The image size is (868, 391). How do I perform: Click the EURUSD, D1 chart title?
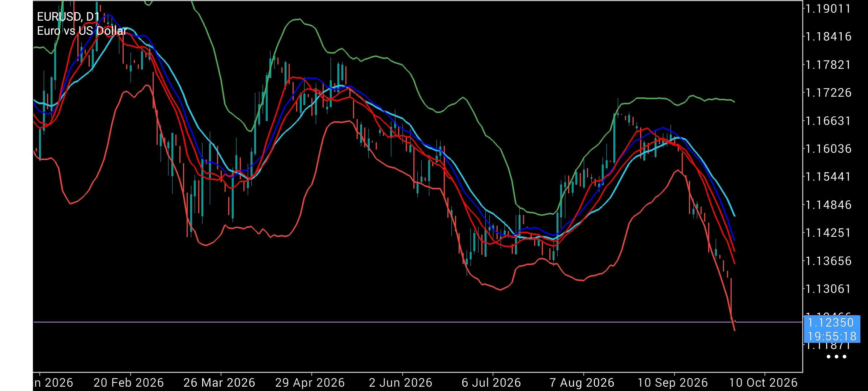(x=68, y=17)
